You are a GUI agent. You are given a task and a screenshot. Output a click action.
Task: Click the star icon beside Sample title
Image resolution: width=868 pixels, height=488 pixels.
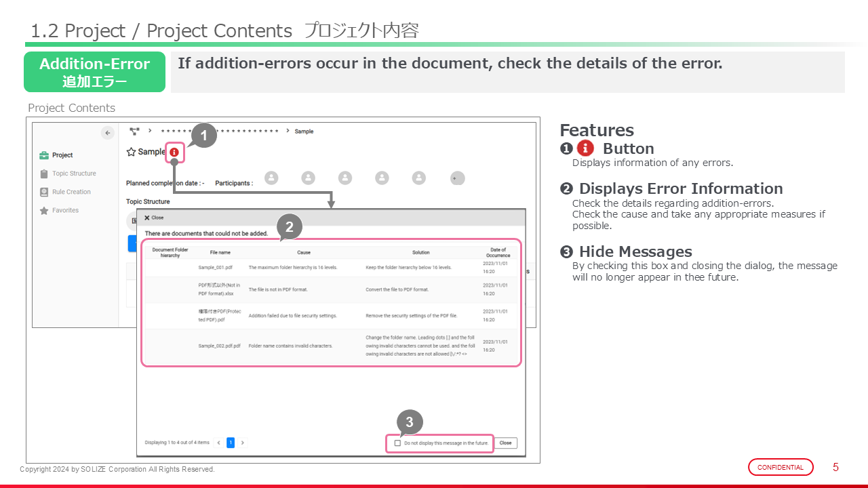131,152
